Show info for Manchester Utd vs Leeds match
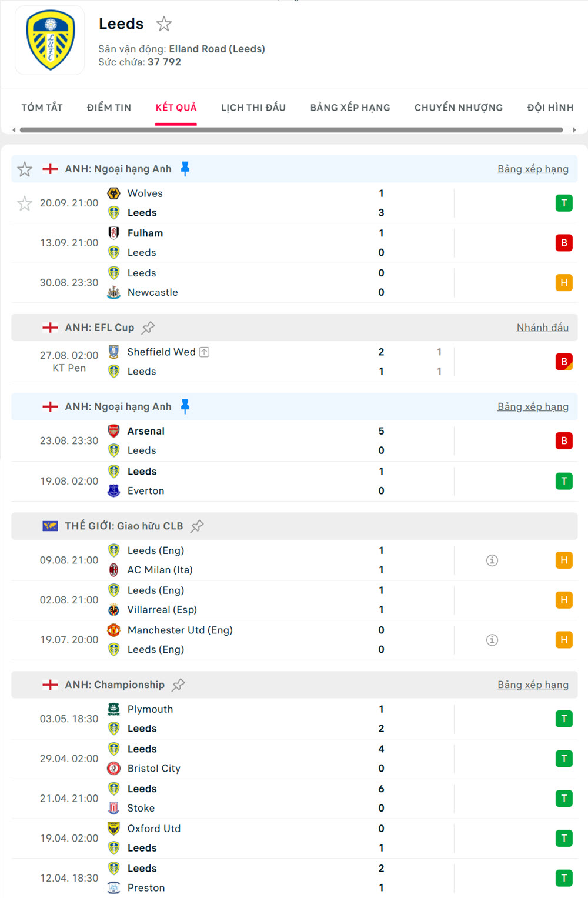588x898 pixels. coord(492,640)
